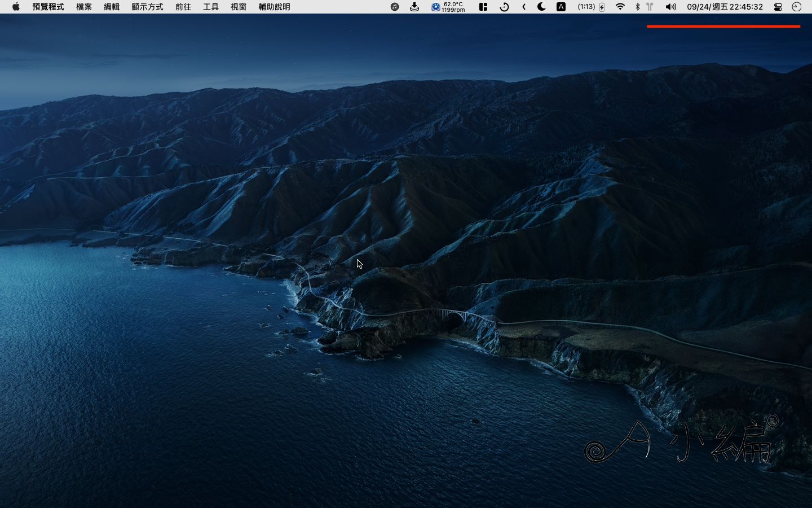Open the 前往 menu
This screenshot has width=812, height=508.
click(x=183, y=7)
